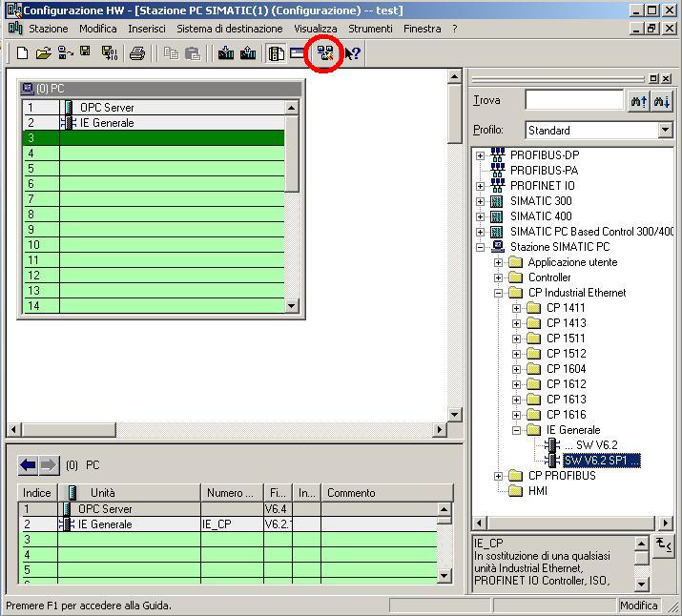Select slot 2 IE Generale in rack
Viewport: 682px width, 616px height.
point(154,123)
